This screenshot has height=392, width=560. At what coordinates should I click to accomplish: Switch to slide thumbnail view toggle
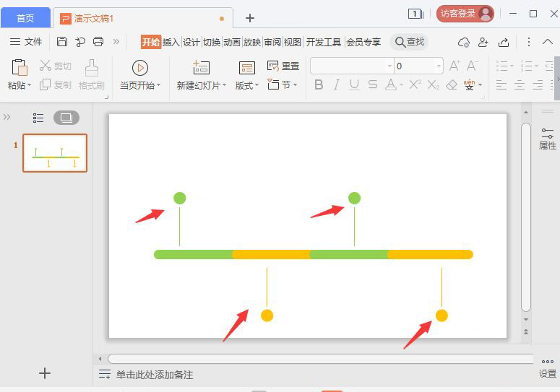tap(66, 118)
